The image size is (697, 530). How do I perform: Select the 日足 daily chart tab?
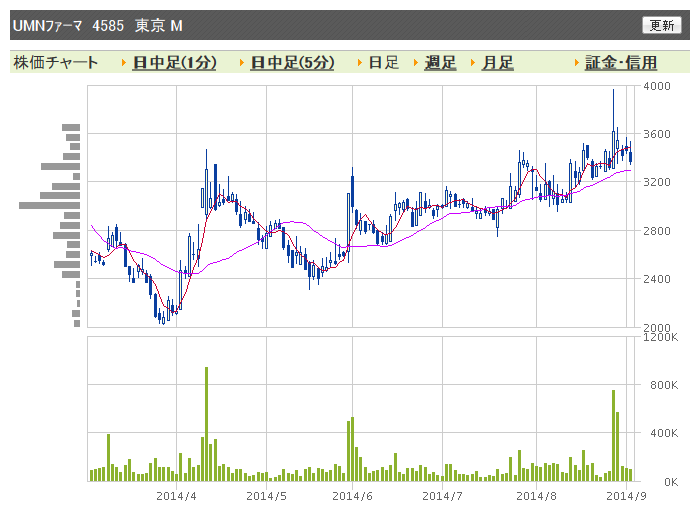(384, 63)
